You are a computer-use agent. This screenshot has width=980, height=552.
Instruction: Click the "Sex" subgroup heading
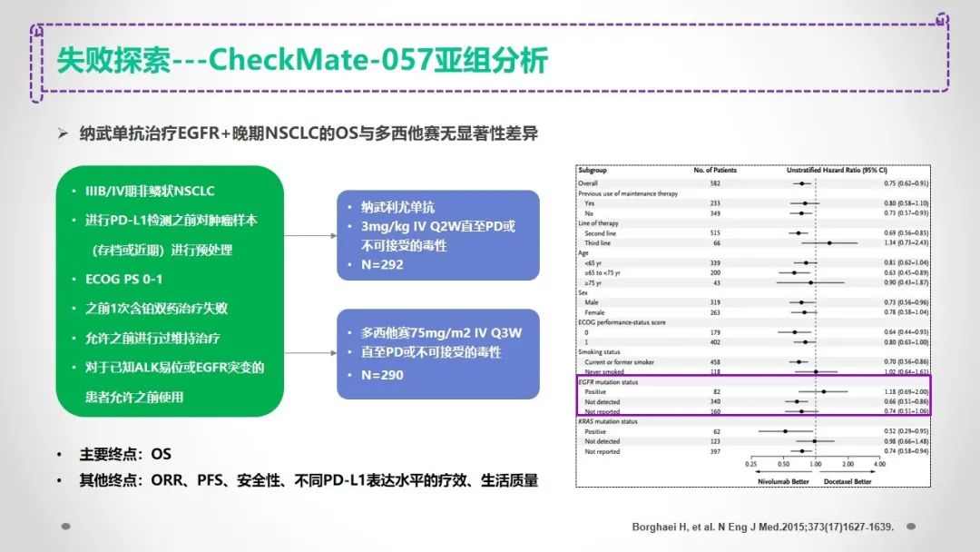point(583,292)
